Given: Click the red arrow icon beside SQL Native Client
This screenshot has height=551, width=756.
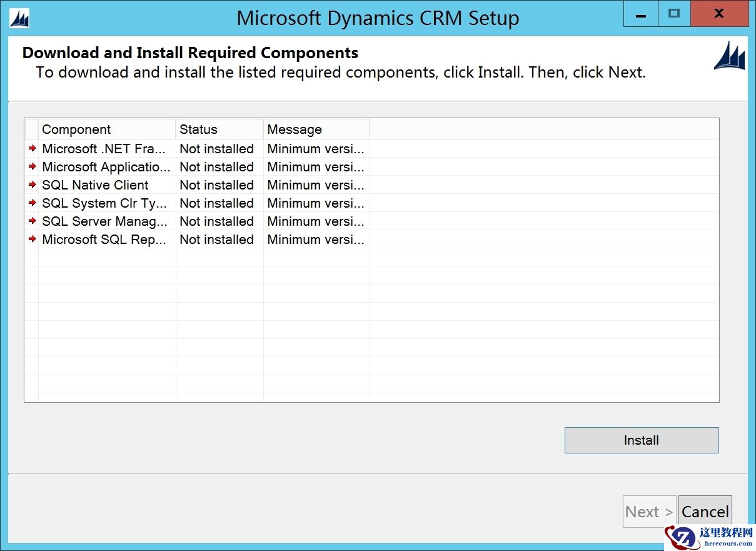Looking at the screenshot, I should point(33,185).
